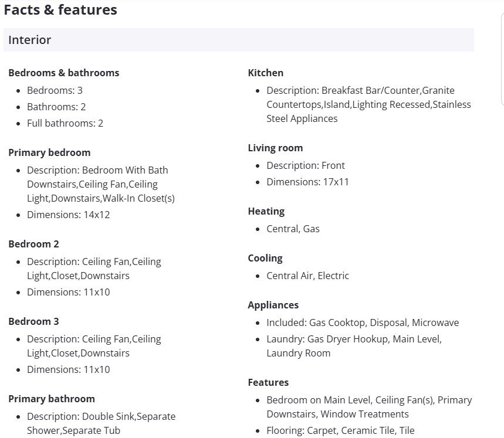This screenshot has width=504, height=438.
Task: Click the Bedroom 2 heading
Action: (33, 244)
